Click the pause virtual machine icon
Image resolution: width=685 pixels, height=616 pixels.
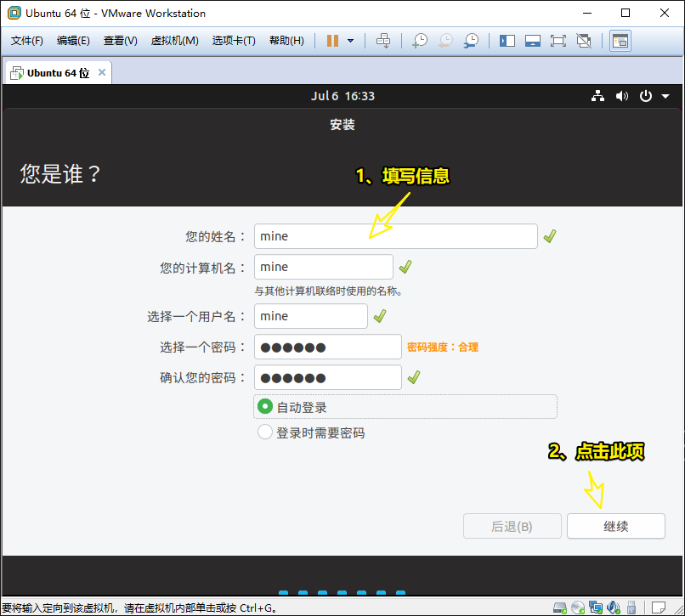pyautogui.click(x=332, y=41)
